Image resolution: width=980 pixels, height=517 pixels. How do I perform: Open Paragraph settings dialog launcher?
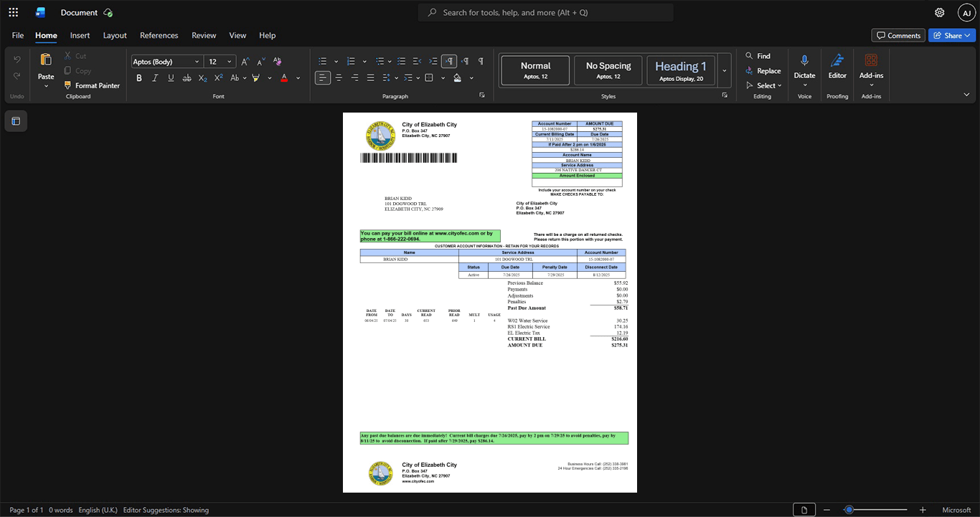tap(482, 95)
